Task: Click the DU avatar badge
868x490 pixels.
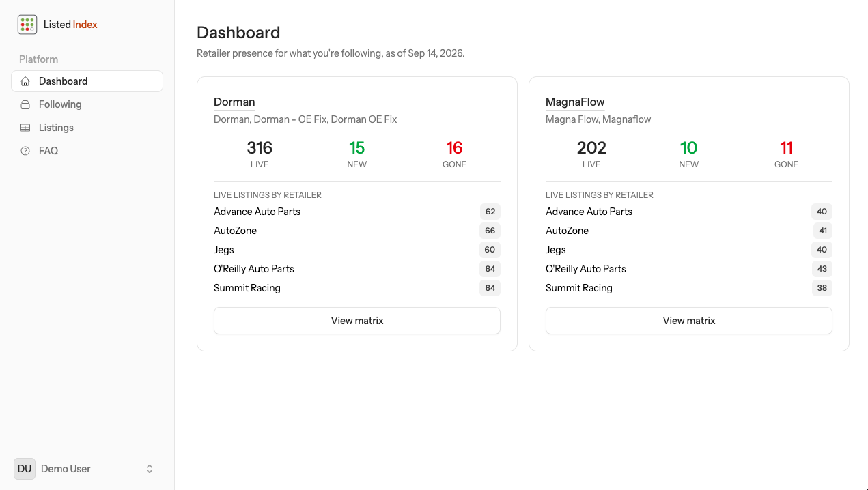Action: [x=25, y=469]
